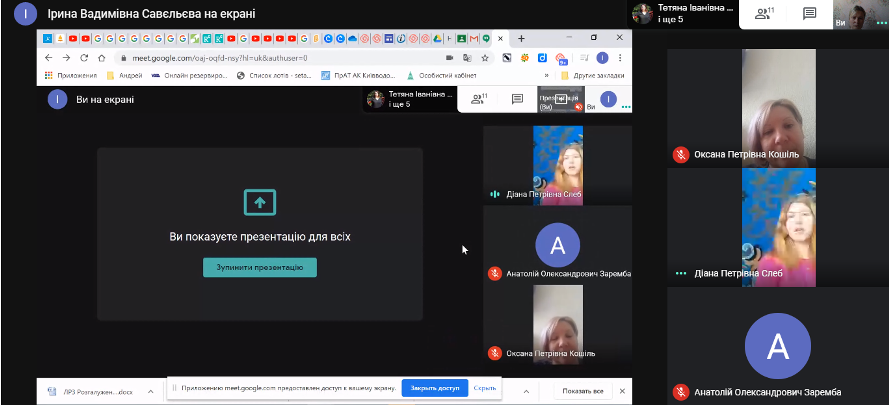The image size is (889, 405).
Task: Switch to the OneDrive cloud browser tab
Action: tap(352, 39)
